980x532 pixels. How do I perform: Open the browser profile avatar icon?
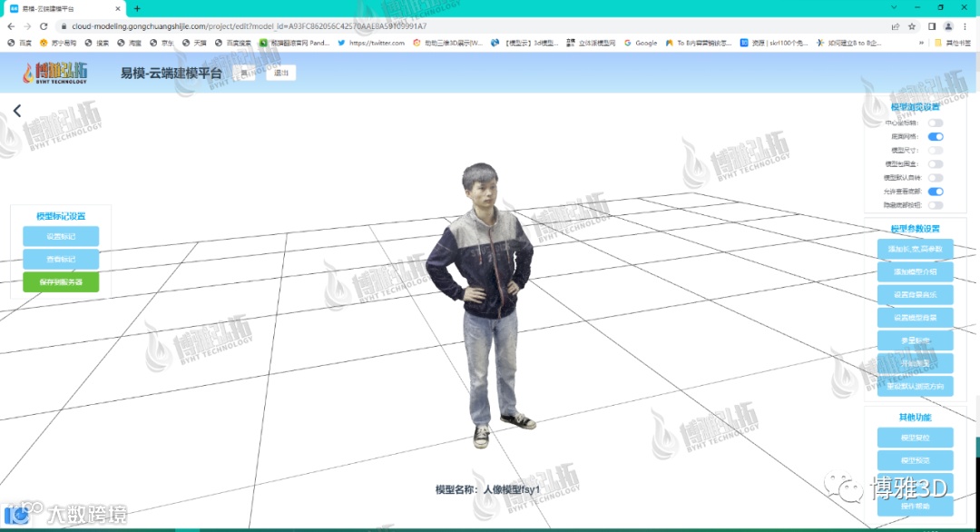click(x=948, y=26)
